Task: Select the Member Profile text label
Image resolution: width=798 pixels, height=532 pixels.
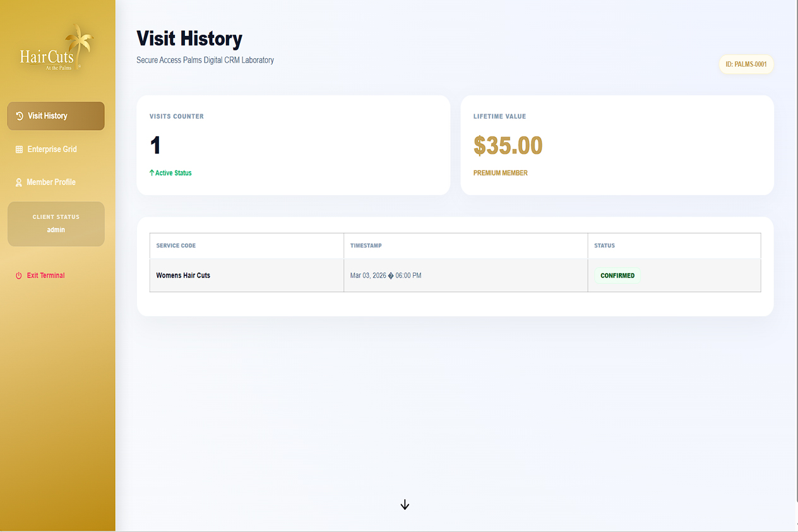Action: coord(51,182)
